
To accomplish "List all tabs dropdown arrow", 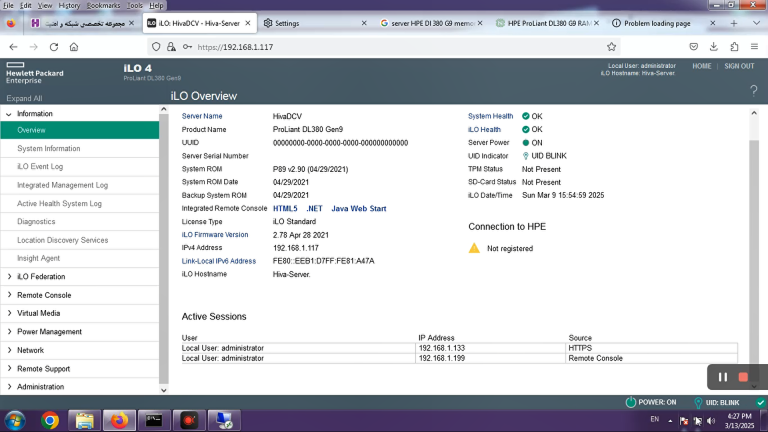I will (x=756, y=23).
